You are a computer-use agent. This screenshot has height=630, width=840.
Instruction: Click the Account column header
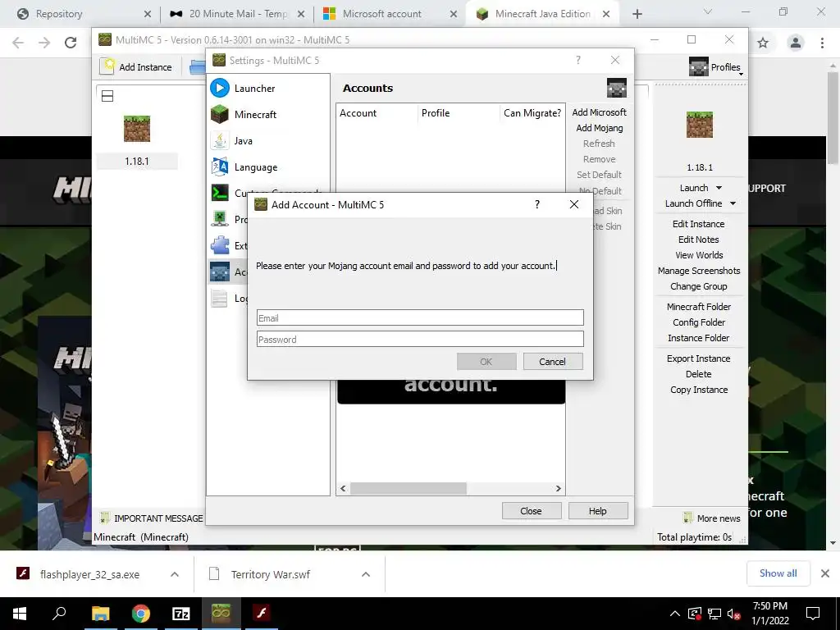(x=377, y=113)
